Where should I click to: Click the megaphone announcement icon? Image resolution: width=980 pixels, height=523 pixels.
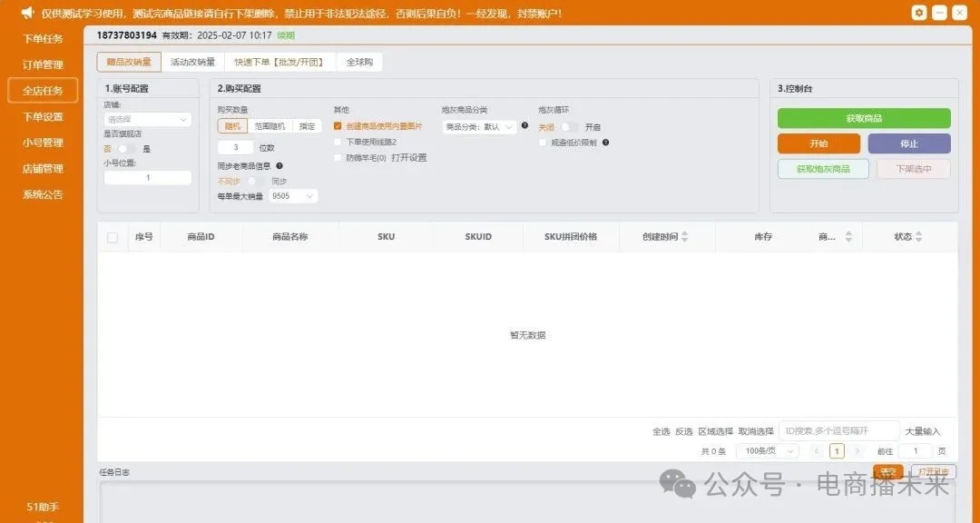(x=27, y=13)
